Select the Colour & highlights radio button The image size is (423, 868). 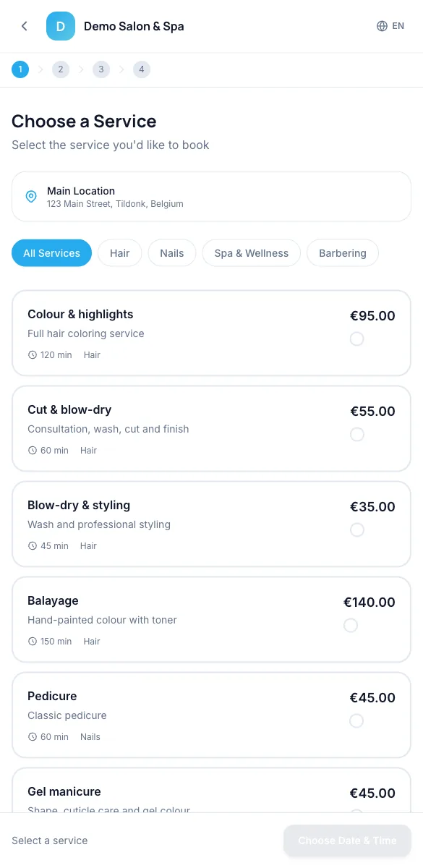pos(356,339)
